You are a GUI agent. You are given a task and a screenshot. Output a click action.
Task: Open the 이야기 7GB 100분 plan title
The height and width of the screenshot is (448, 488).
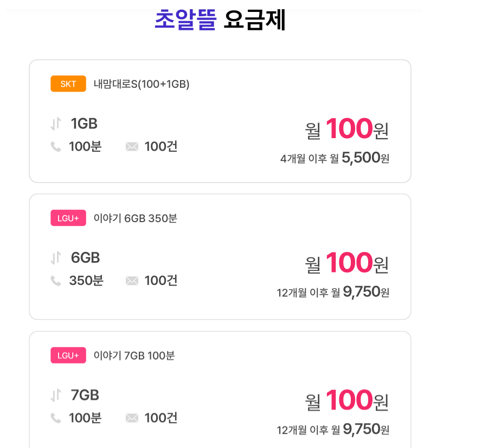[x=134, y=355]
